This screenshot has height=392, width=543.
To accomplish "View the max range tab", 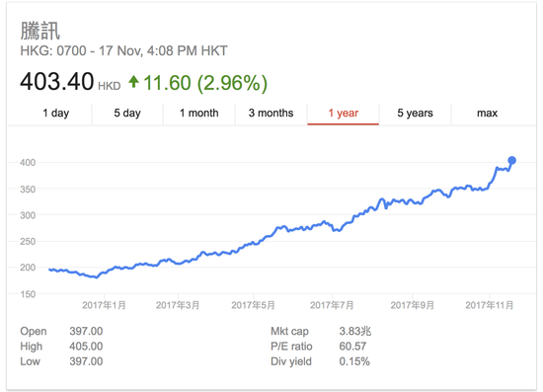I will [487, 113].
